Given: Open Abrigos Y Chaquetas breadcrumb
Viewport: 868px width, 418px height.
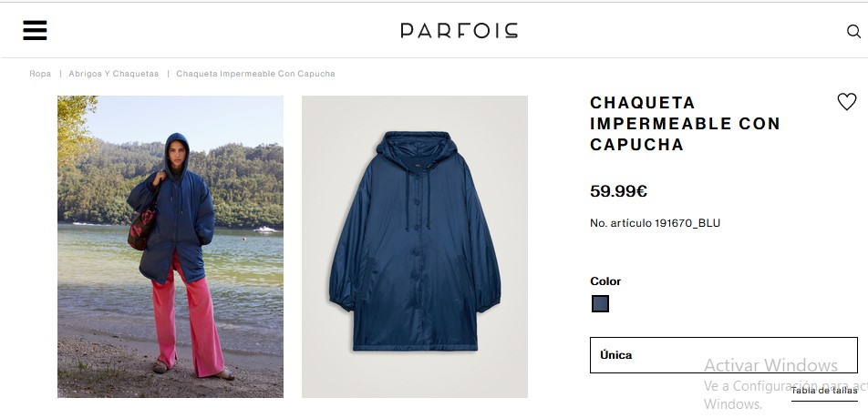Looking at the screenshot, I should point(113,74).
